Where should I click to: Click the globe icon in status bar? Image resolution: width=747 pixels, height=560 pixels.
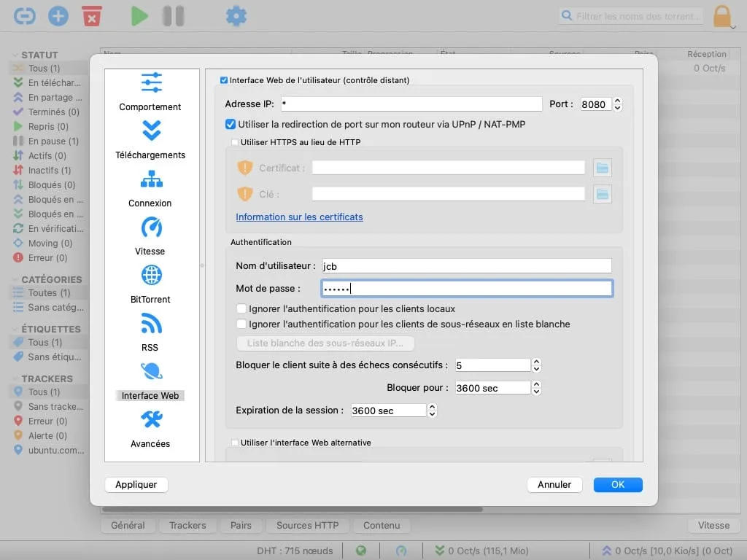coord(361,551)
